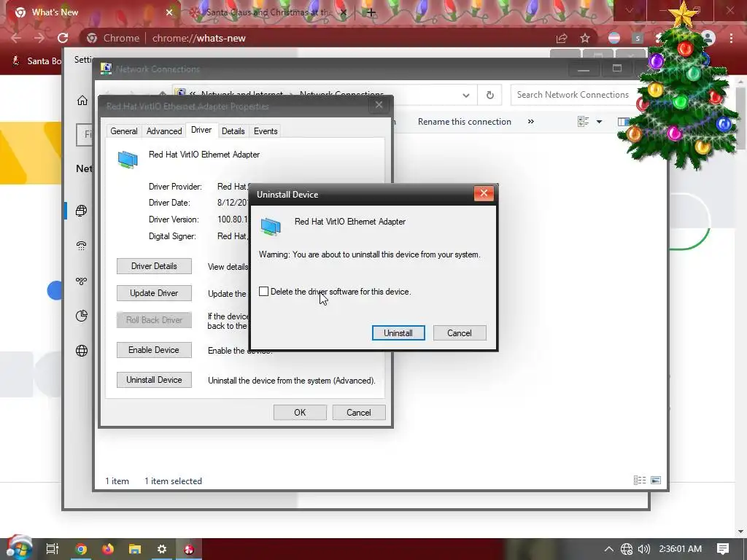Screen dimensions: 747x560
Task: Open the Start menu
Action: 19,548
